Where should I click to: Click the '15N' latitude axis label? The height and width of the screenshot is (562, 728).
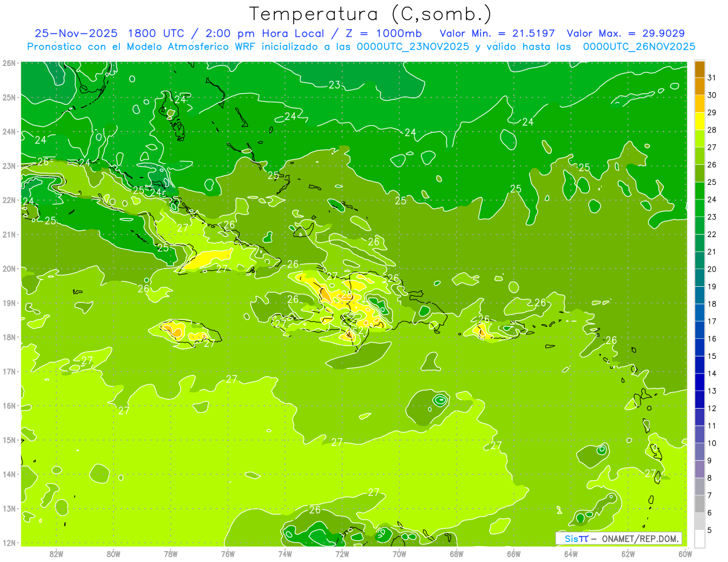(9, 440)
